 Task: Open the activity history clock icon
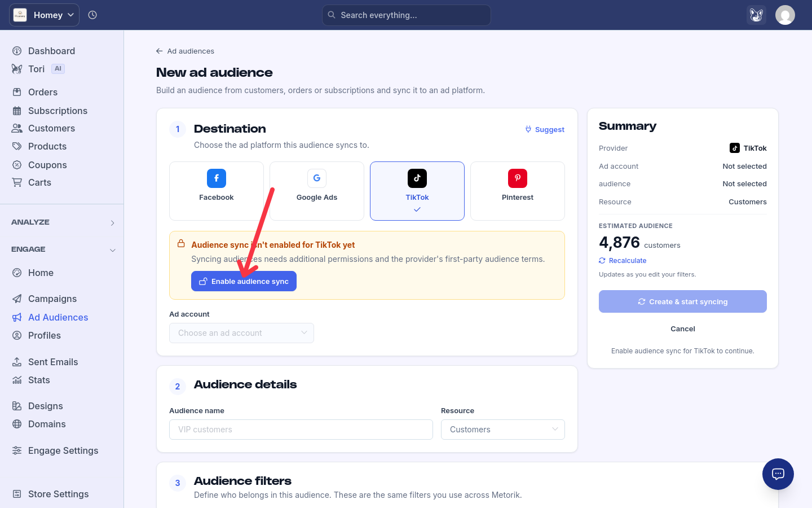[x=92, y=15]
